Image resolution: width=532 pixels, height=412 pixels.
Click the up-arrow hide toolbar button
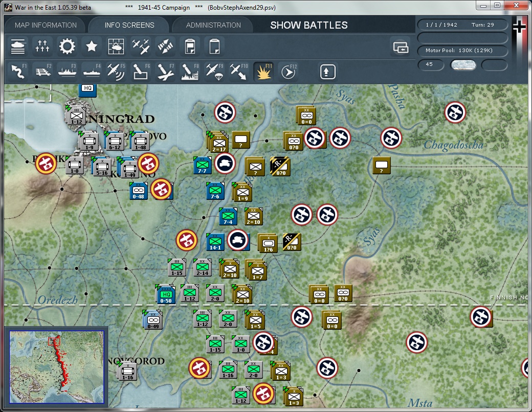pyautogui.click(x=327, y=72)
